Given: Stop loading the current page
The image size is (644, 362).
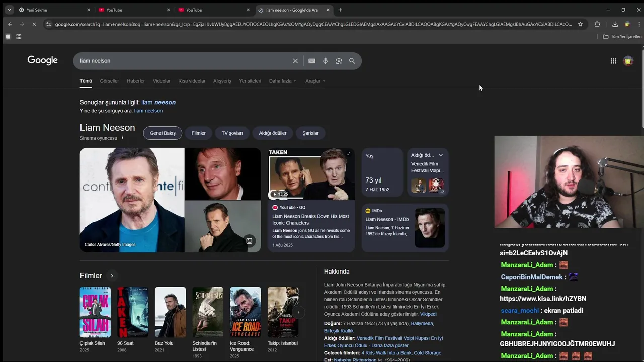Looking at the screenshot, I should (34, 24).
